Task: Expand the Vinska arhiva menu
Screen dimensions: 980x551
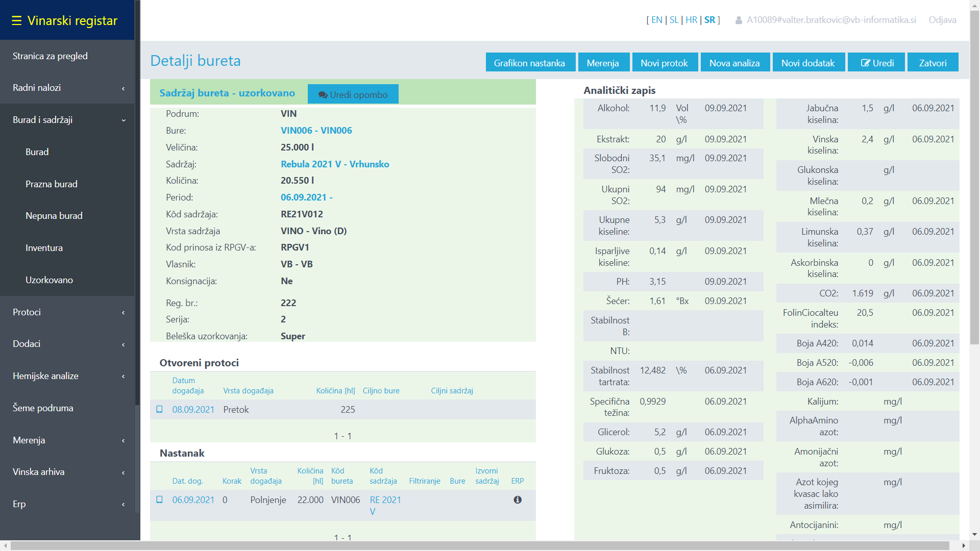Action: coord(67,472)
